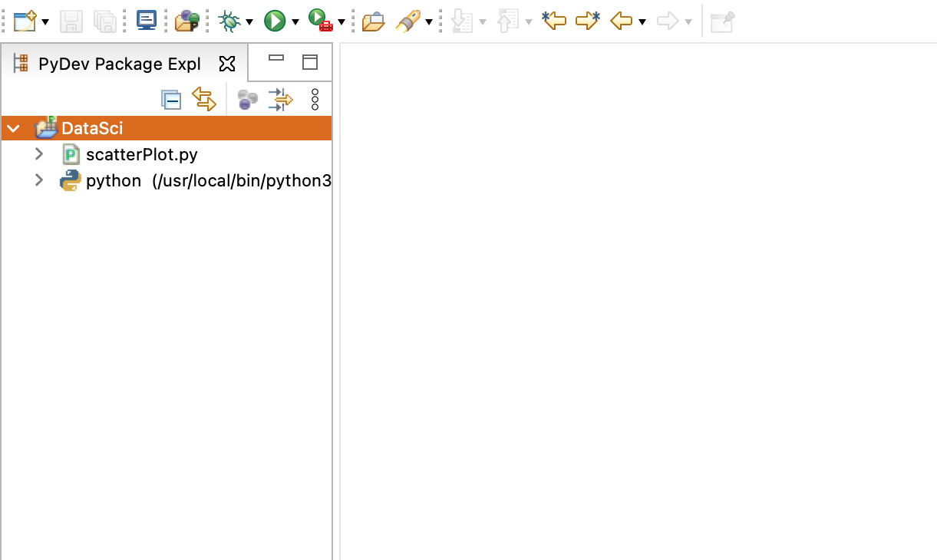The width and height of the screenshot is (937, 560).
Task: Click the next edit location arrow
Action: click(587, 21)
